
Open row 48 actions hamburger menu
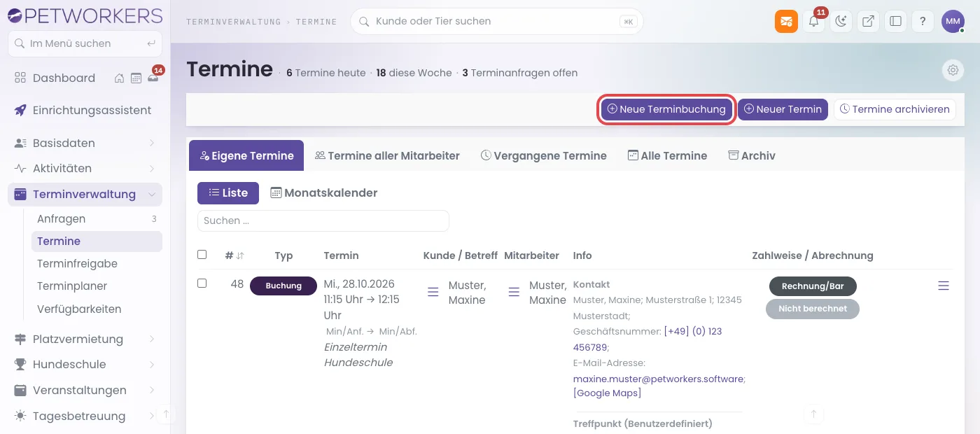coord(944,286)
